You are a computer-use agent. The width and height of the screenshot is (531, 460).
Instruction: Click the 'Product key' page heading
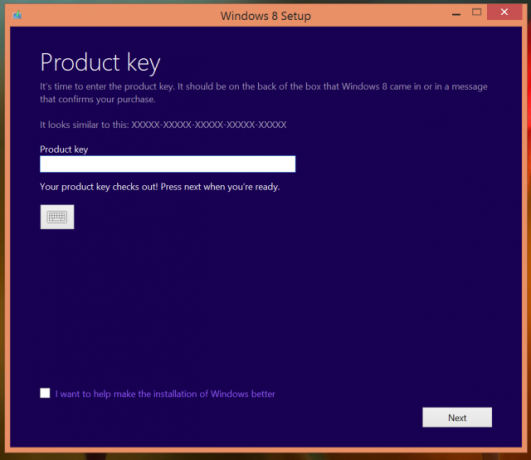pyautogui.click(x=100, y=63)
